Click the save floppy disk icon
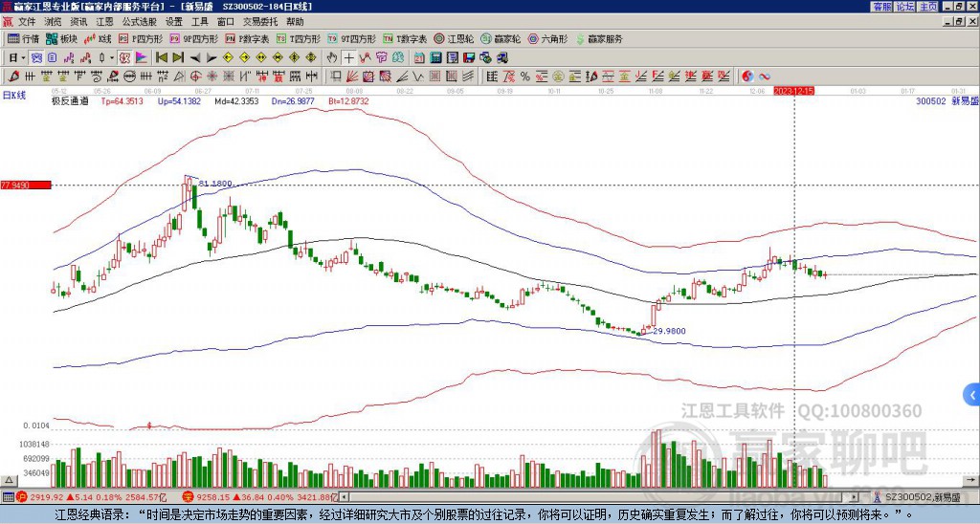Image resolution: width=980 pixels, height=524 pixels. point(469,58)
